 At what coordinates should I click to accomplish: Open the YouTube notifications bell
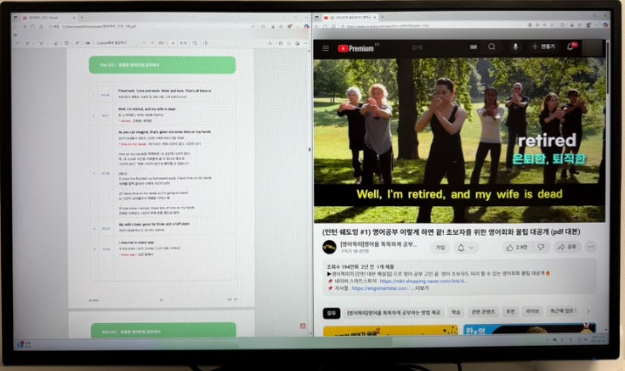point(571,47)
